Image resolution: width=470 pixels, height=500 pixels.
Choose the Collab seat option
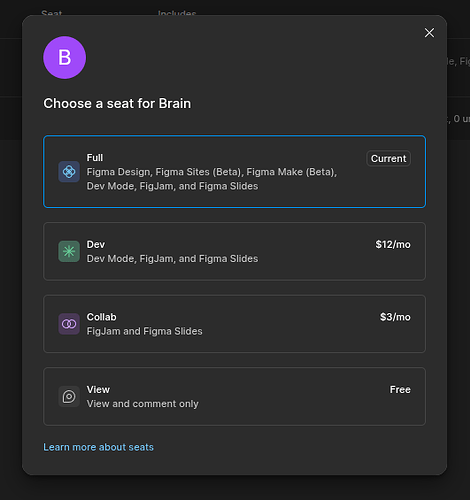point(234,324)
